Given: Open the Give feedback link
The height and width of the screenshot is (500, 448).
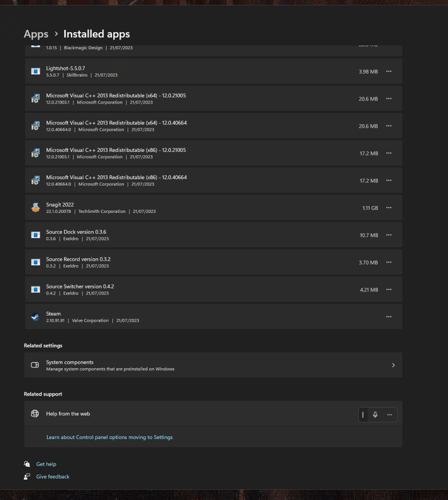Looking at the screenshot, I should click(x=53, y=477).
